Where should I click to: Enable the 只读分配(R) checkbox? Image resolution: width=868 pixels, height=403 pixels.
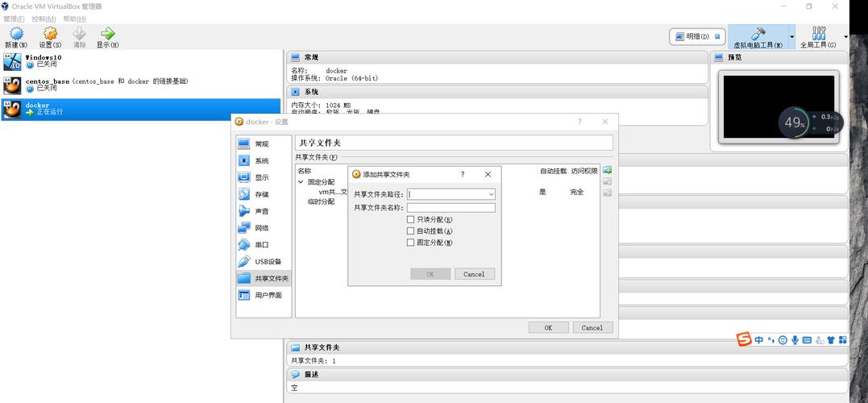point(410,220)
